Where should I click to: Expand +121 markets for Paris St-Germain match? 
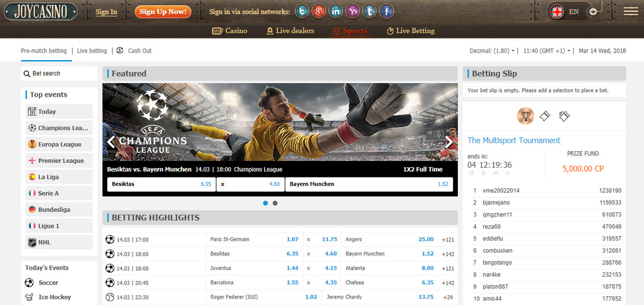coord(448,240)
